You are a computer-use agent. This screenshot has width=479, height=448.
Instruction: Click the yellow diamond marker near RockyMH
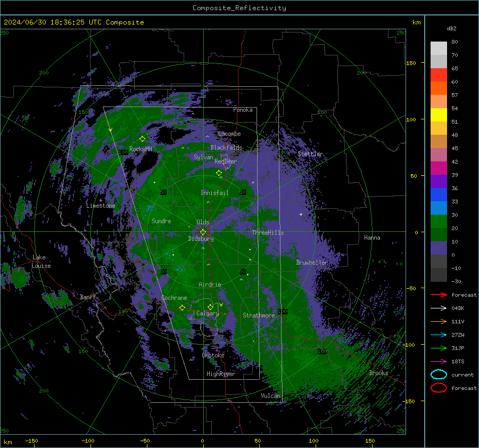click(142, 139)
